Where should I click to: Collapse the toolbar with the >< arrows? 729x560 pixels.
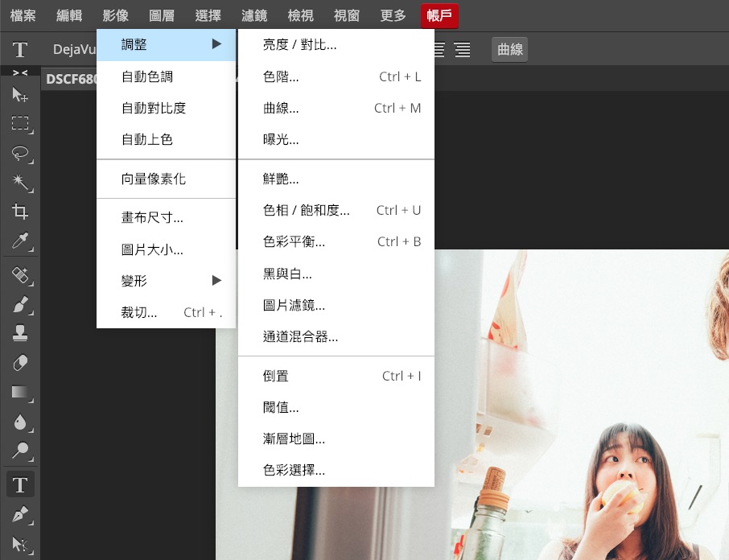click(20, 72)
